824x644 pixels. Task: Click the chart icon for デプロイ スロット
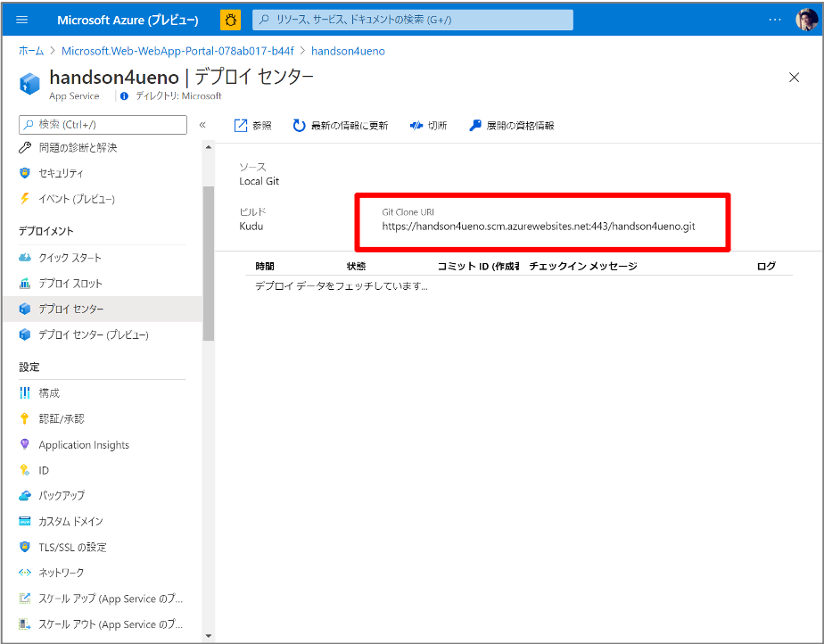point(25,284)
